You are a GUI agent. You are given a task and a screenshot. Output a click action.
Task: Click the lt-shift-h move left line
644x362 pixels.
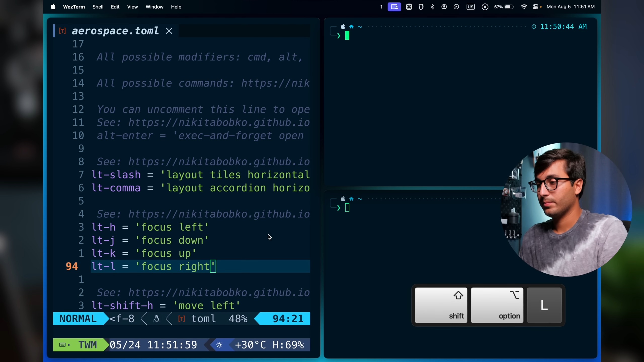coord(166,306)
